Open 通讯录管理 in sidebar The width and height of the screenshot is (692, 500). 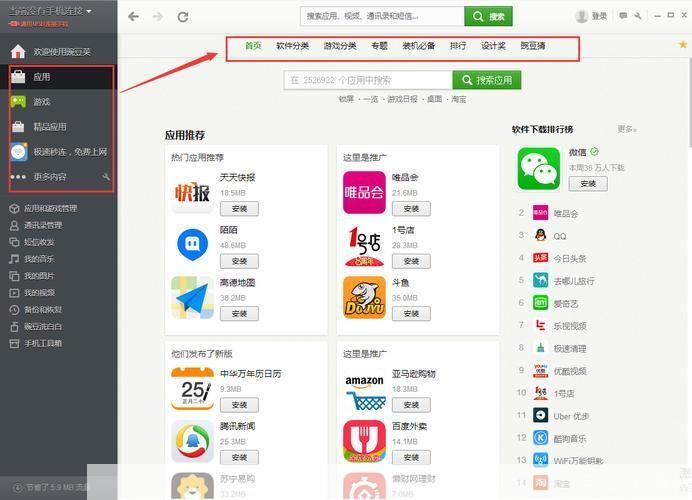(x=36, y=226)
